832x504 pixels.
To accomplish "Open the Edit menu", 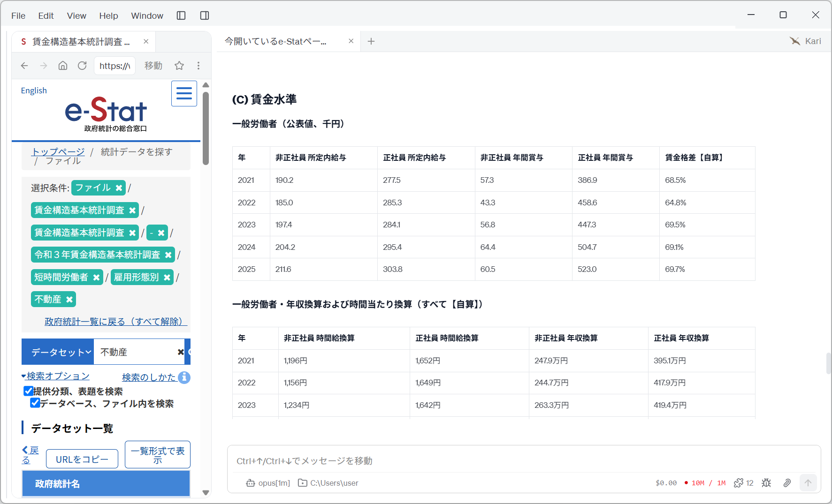I will (x=46, y=15).
